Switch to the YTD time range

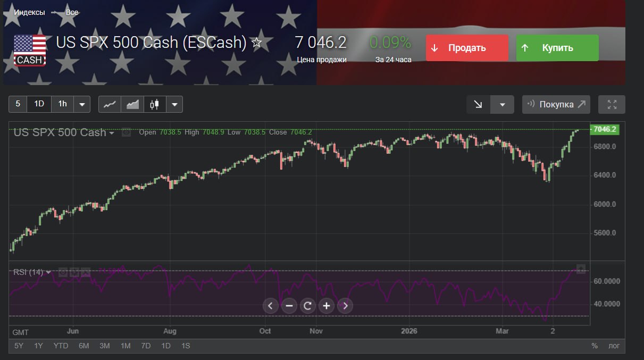click(x=61, y=346)
